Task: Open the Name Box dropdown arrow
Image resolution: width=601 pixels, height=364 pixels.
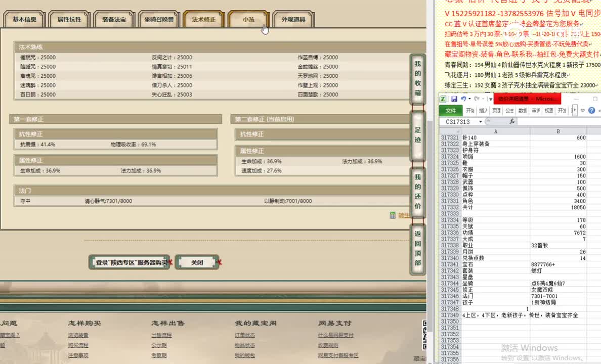Action: [481, 121]
